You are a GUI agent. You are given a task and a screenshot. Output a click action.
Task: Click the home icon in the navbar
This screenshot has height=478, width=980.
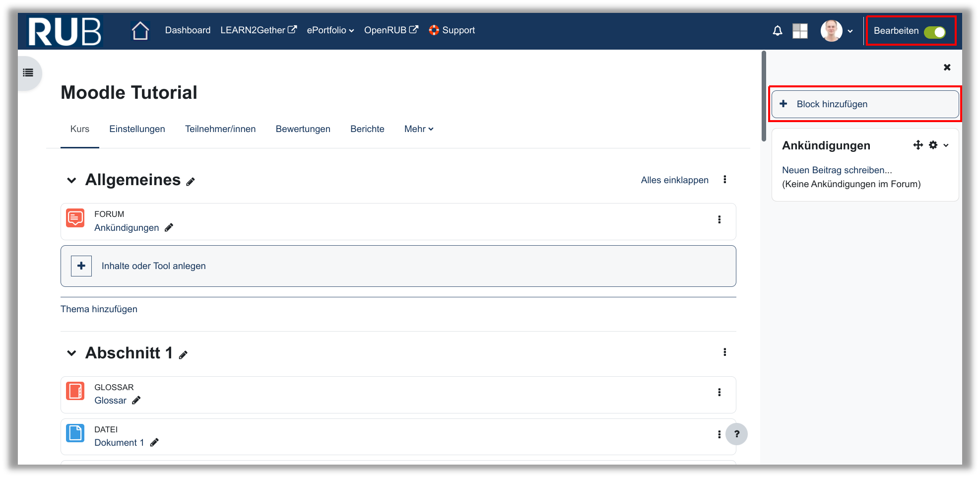pyautogui.click(x=140, y=31)
